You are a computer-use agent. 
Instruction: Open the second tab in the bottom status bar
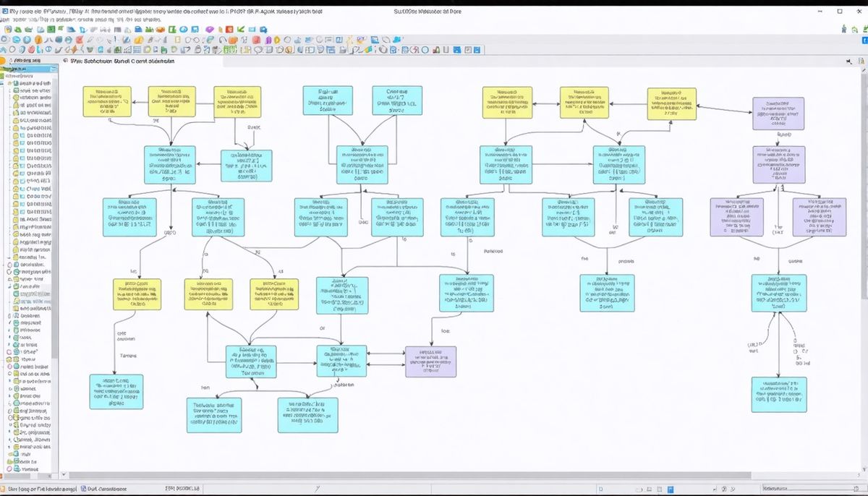(x=106, y=489)
